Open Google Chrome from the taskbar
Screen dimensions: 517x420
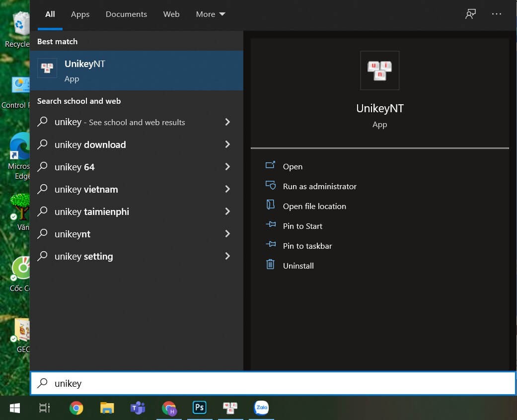click(x=76, y=408)
